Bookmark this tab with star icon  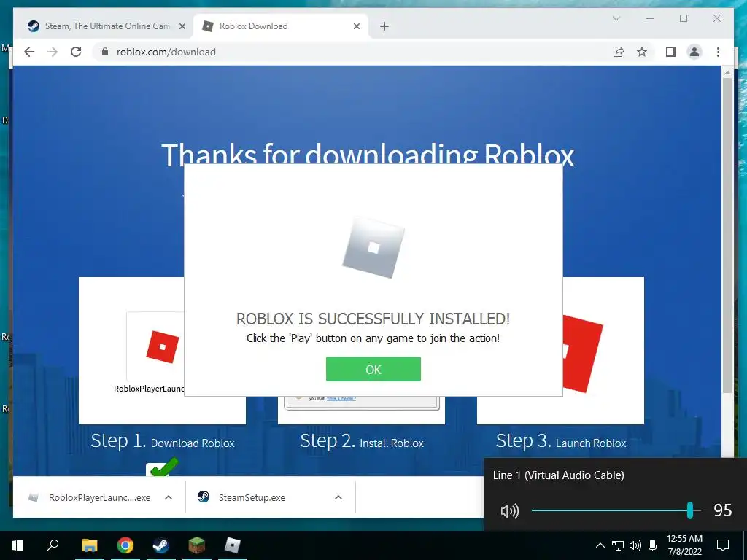tap(642, 52)
